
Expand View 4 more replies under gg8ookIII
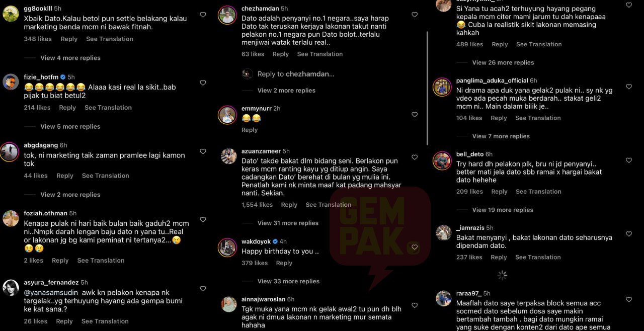point(70,58)
